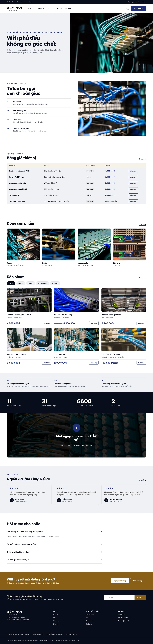Expand "Thiết bị chính hãng không?" question
Screen dimensions: 153x644
[x=54, y=552]
